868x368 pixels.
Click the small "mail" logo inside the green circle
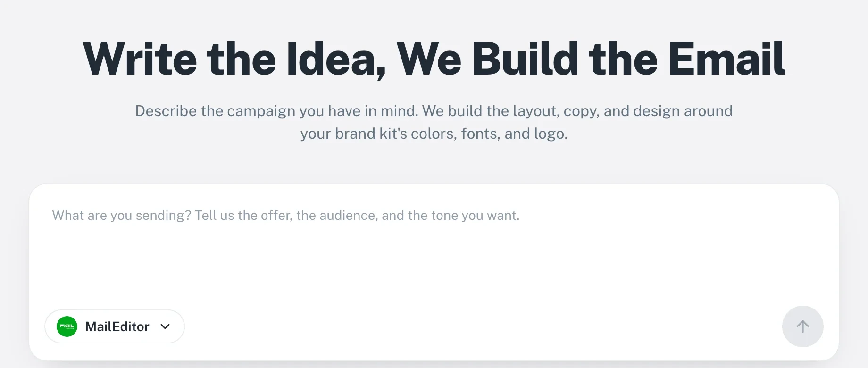[67, 326]
